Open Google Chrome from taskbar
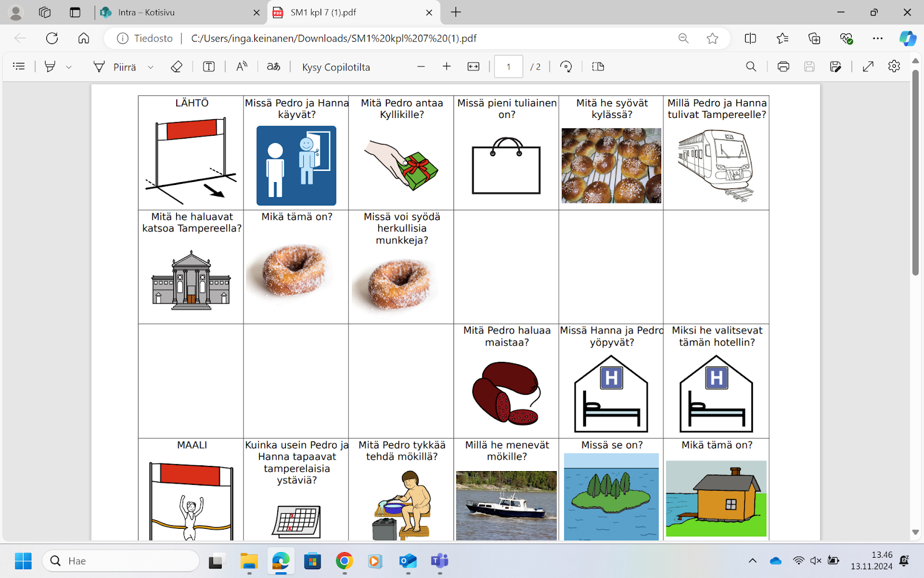The width and height of the screenshot is (924, 578). 344,561
